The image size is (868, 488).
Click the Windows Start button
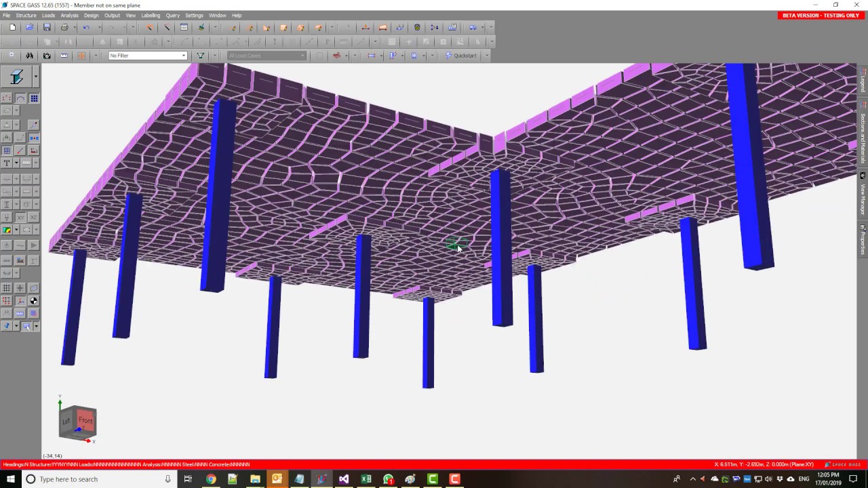tap(10, 479)
